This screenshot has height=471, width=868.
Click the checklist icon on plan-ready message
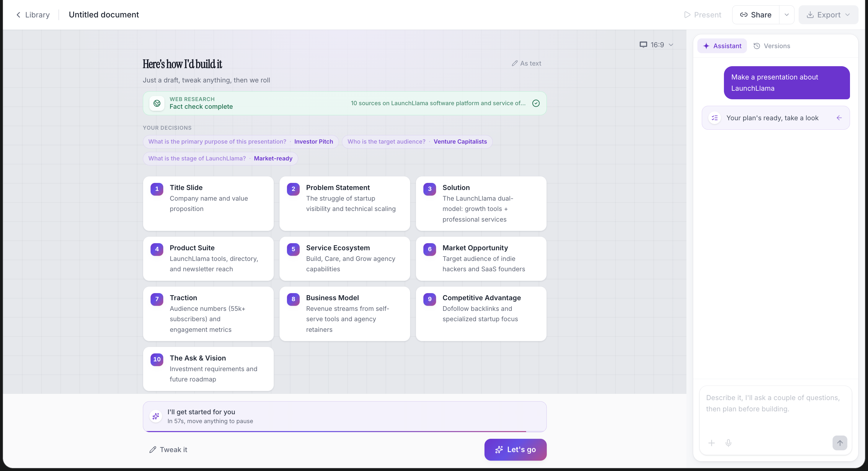(715, 118)
